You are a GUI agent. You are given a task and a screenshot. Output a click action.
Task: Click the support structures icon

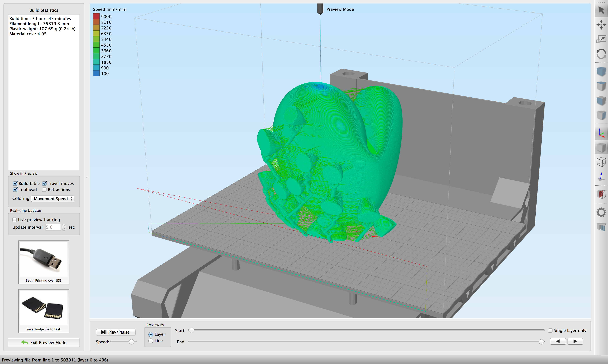point(601,226)
